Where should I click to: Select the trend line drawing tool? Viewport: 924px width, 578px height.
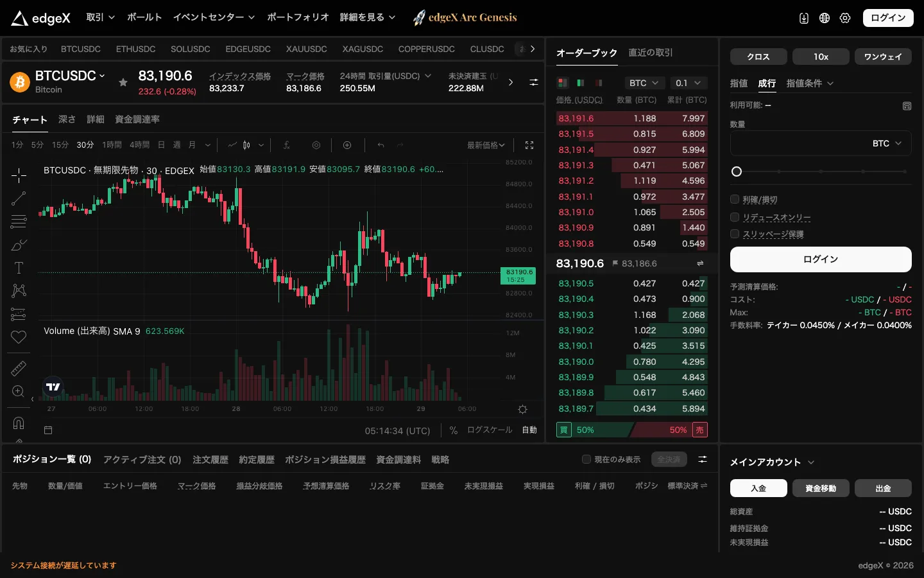pos(19,198)
